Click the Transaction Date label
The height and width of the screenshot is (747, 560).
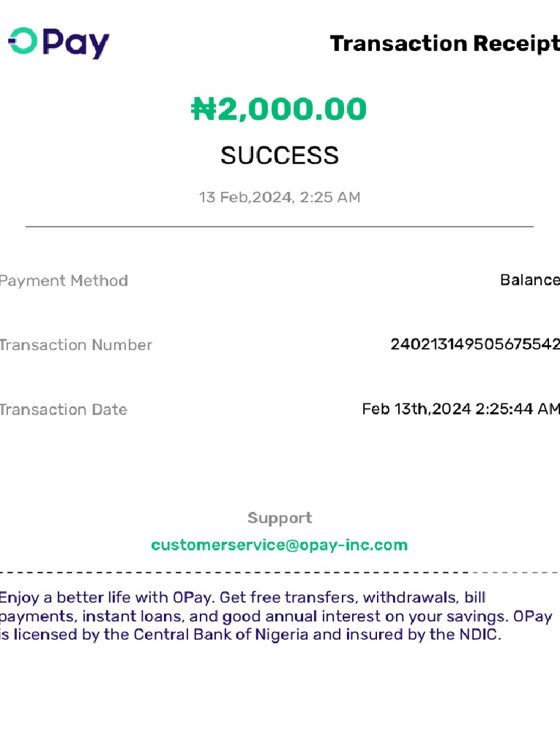pyautogui.click(x=64, y=410)
